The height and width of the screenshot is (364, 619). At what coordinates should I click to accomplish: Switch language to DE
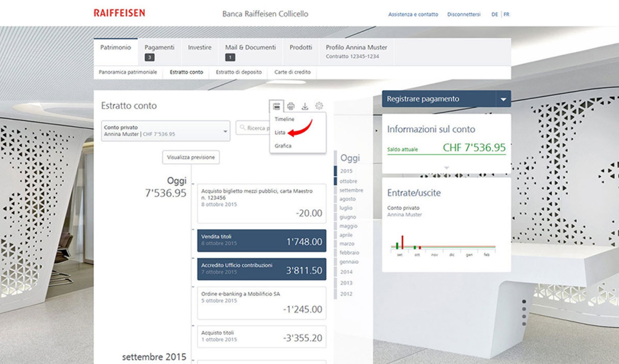494,15
